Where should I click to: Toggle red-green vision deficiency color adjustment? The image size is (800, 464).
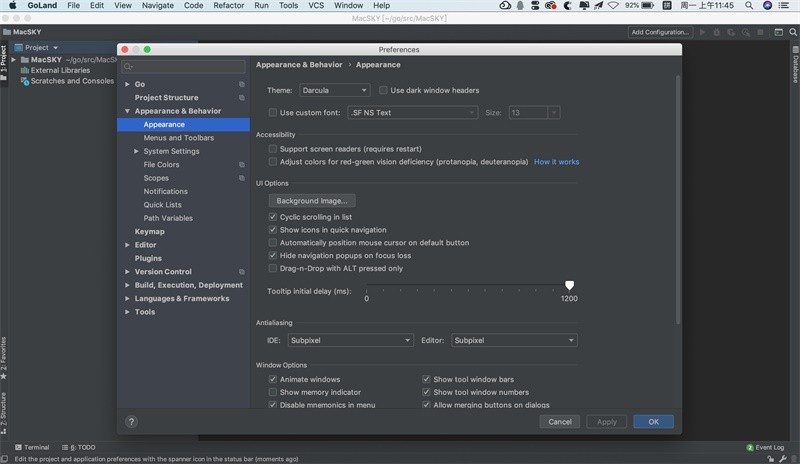coord(273,162)
